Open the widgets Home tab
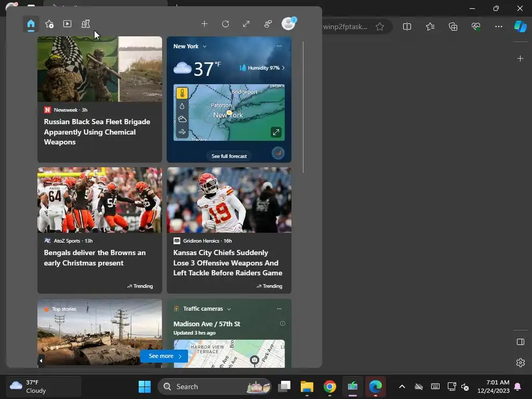Screen dimensions: 532x399 31,24
